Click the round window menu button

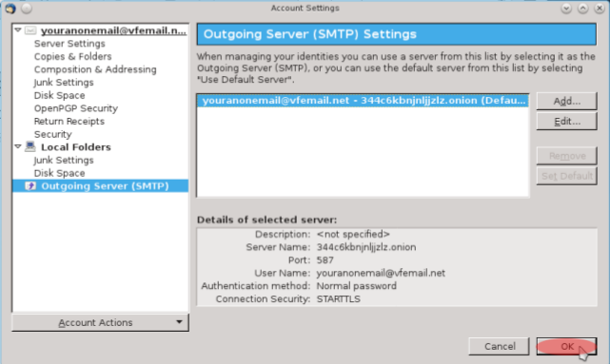click(x=27, y=9)
